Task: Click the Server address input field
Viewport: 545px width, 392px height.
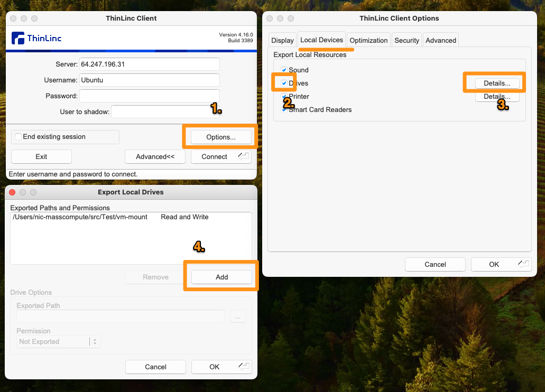Action: pos(150,64)
